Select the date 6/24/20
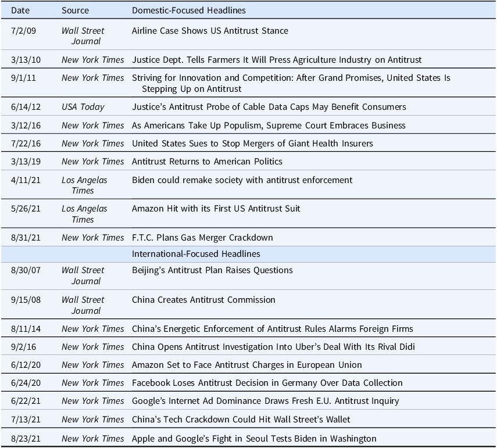 pos(26,383)
